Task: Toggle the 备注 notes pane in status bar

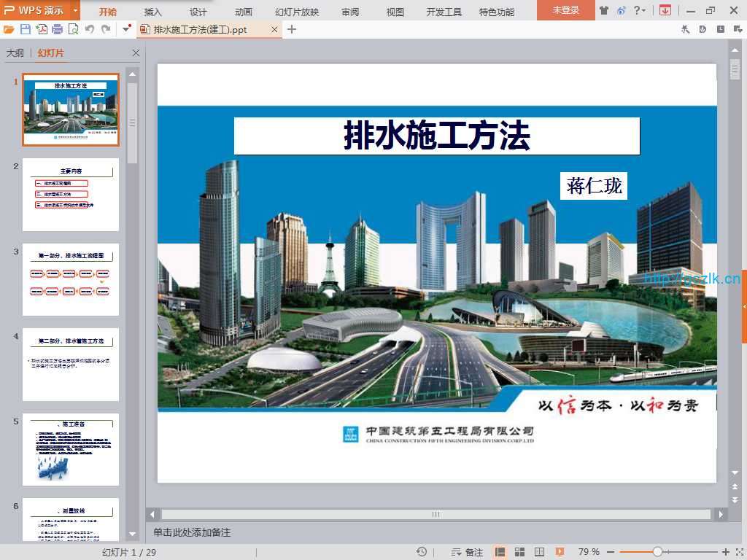Action: pyautogui.click(x=467, y=552)
